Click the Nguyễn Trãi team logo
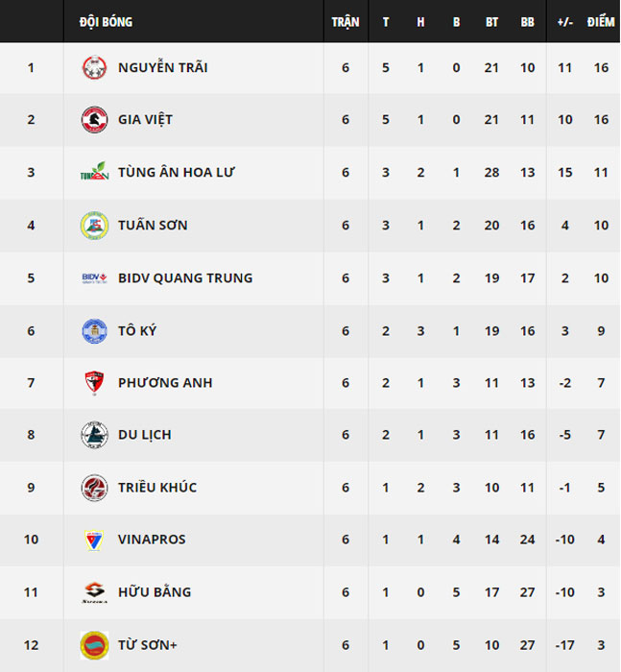621x672 pixels. coord(94,68)
